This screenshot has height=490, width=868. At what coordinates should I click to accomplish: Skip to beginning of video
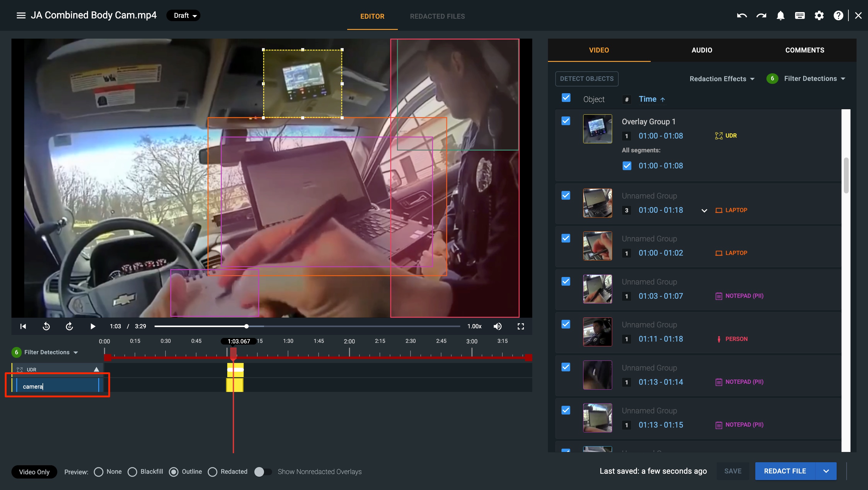(x=23, y=326)
